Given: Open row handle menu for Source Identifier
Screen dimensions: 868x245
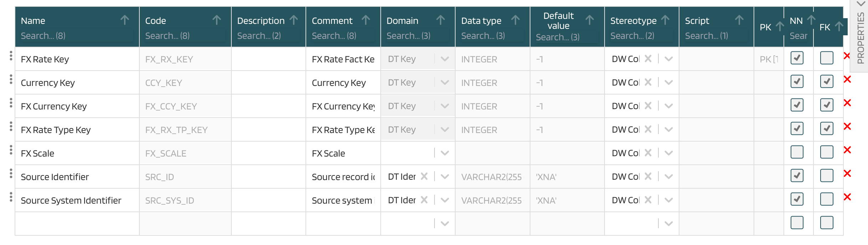Looking at the screenshot, I should [11, 173].
